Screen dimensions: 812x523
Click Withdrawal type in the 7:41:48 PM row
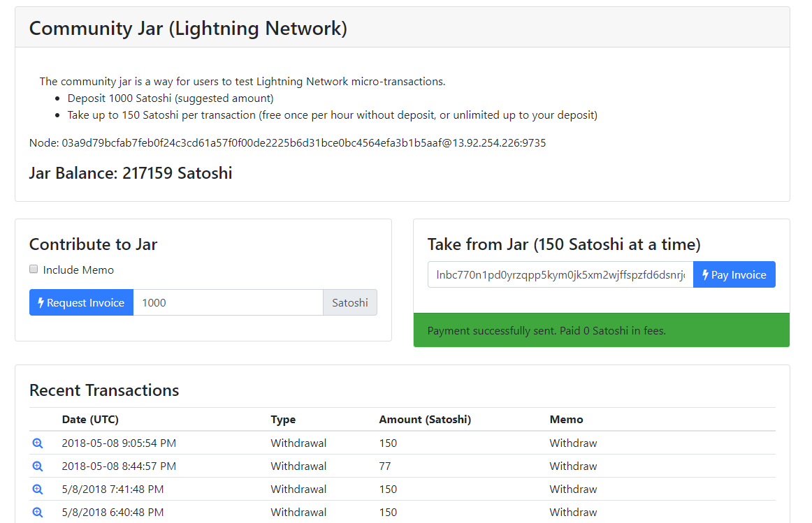pyautogui.click(x=298, y=489)
